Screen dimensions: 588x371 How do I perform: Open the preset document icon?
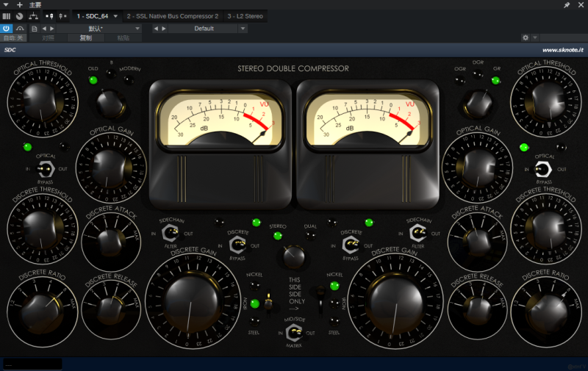[x=34, y=29]
